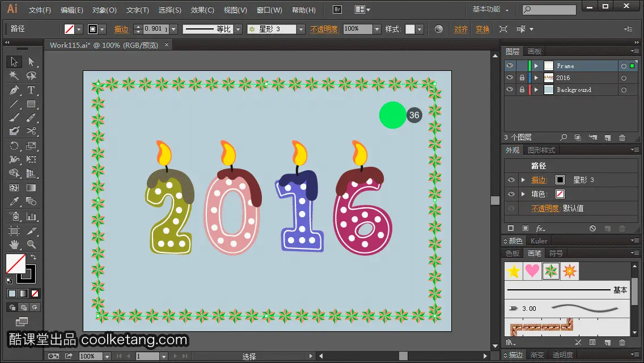Create new layer in Layers panel
Viewport: 644px width, 363px height.
pyautogui.click(x=608, y=137)
